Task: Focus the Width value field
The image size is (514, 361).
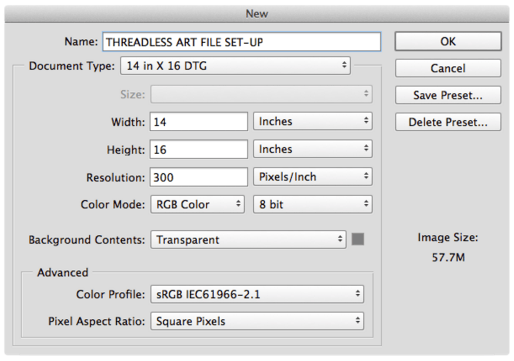Action: click(199, 122)
